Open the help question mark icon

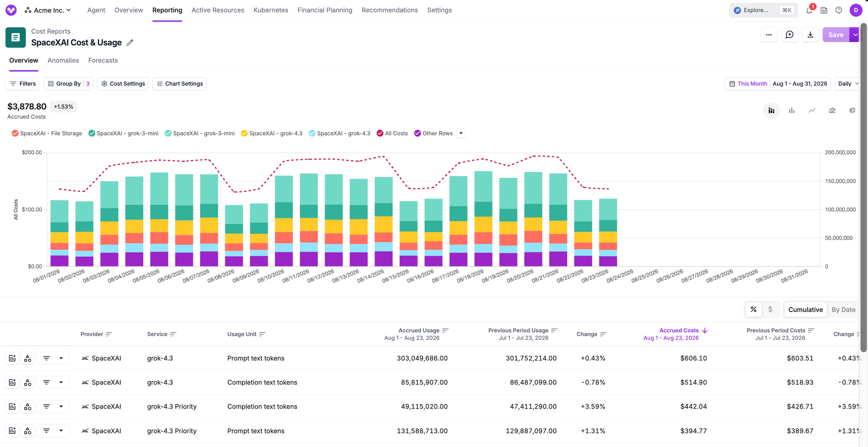pyautogui.click(x=839, y=10)
